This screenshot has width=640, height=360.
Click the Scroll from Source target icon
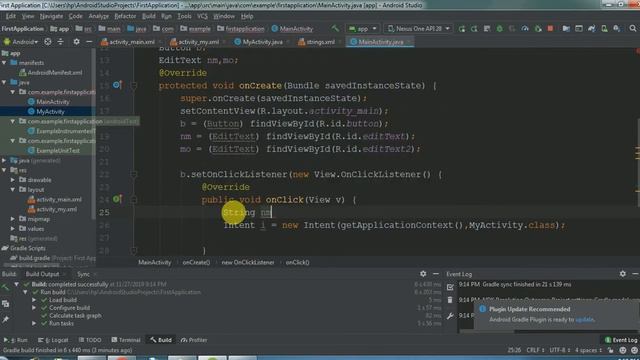pyautogui.click(x=48, y=42)
